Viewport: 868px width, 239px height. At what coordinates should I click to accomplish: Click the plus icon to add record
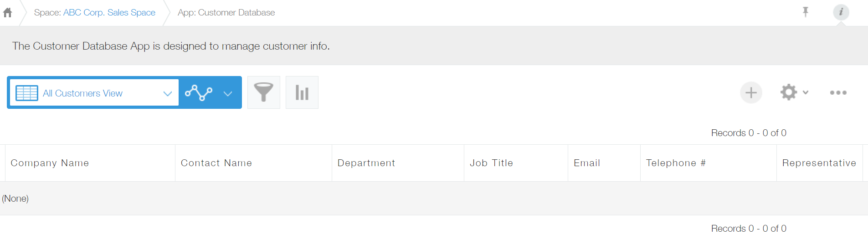pos(751,93)
